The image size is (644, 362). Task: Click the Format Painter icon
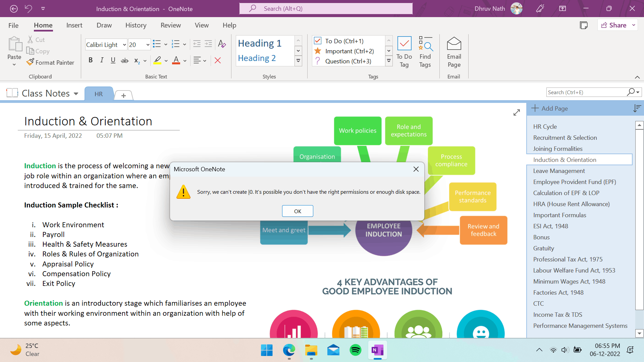pyautogui.click(x=31, y=62)
